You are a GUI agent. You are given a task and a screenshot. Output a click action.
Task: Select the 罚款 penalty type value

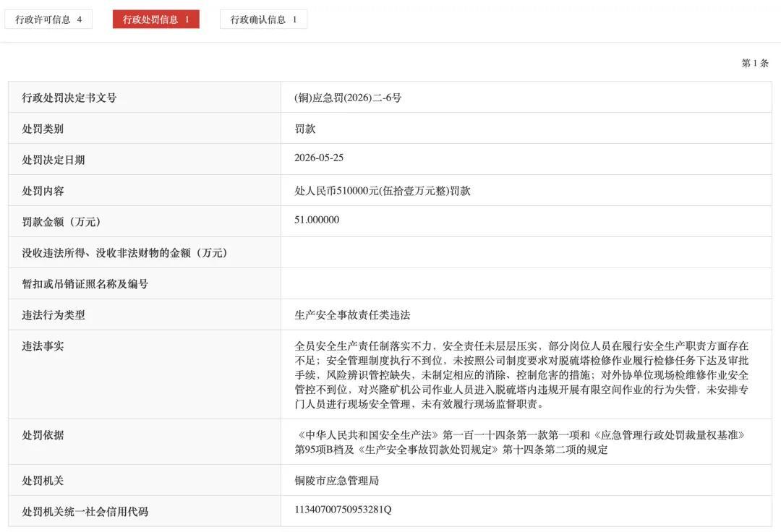point(305,129)
